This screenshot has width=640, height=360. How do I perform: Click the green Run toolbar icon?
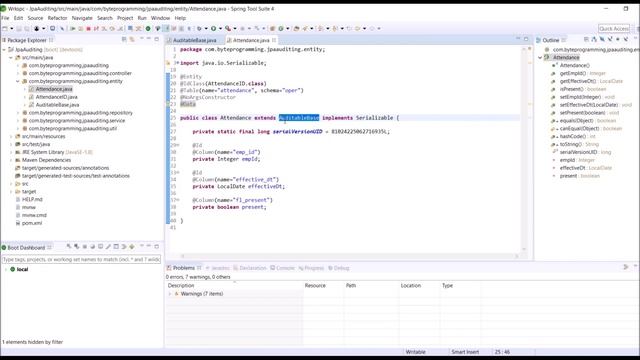click(x=213, y=29)
